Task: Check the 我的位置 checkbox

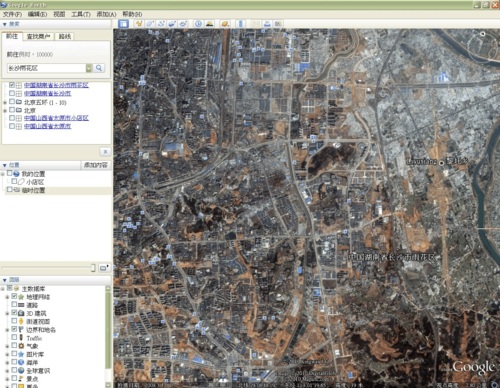Action: click(x=9, y=173)
